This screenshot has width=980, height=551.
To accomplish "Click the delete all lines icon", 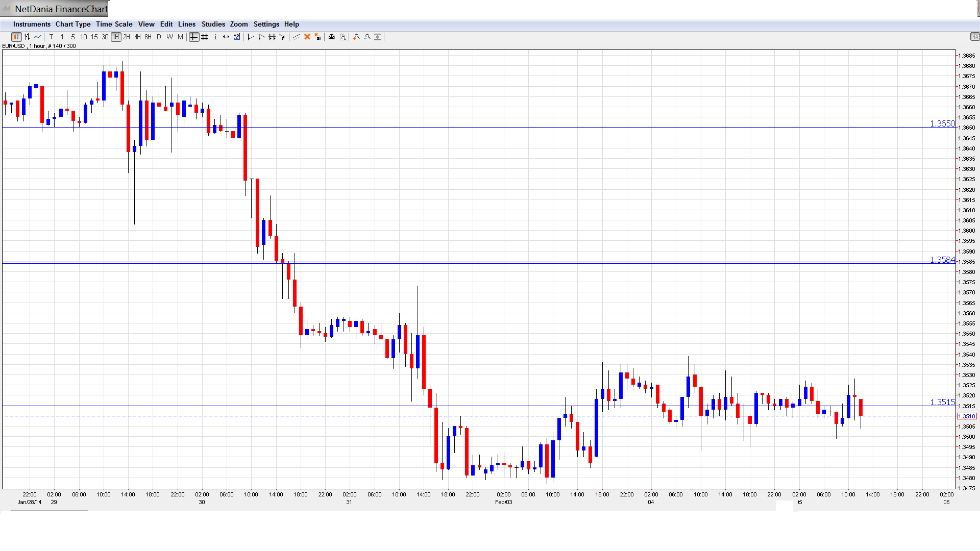I will coord(318,37).
